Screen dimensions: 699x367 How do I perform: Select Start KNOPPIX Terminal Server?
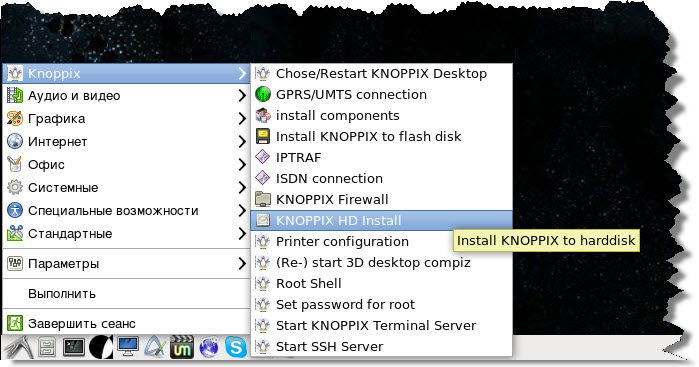tap(382, 325)
